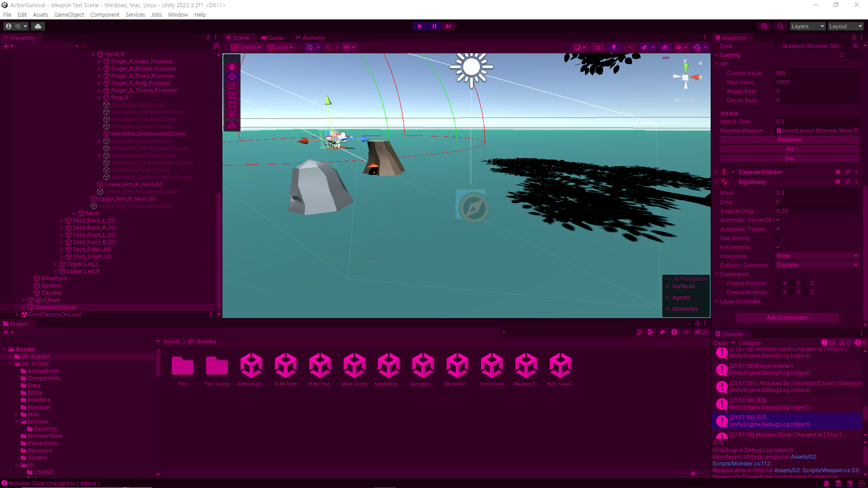The image size is (868, 488).
Task: Click the Play button
Action: 420,26
